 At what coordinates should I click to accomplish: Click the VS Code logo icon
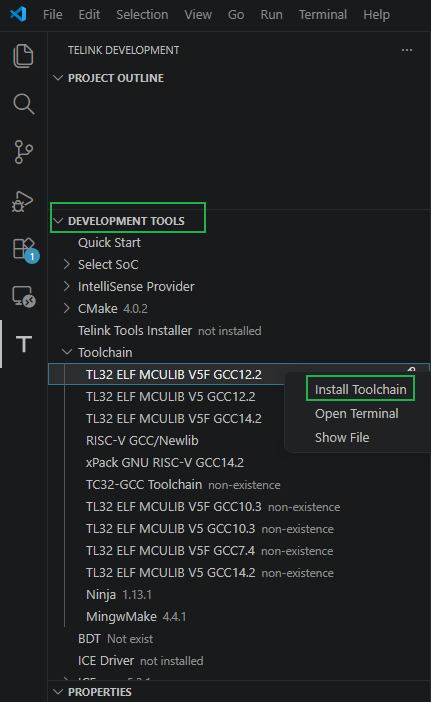tap(18, 14)
